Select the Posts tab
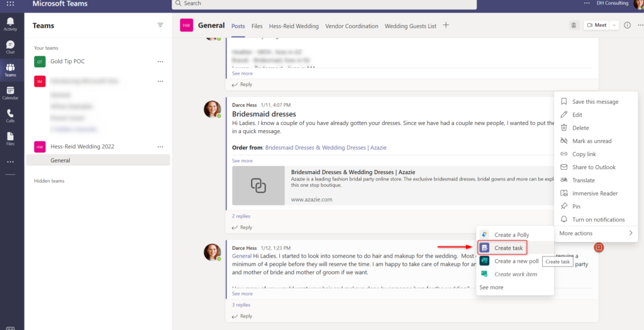This screenshot has height=330, width=644. [238, 26]
